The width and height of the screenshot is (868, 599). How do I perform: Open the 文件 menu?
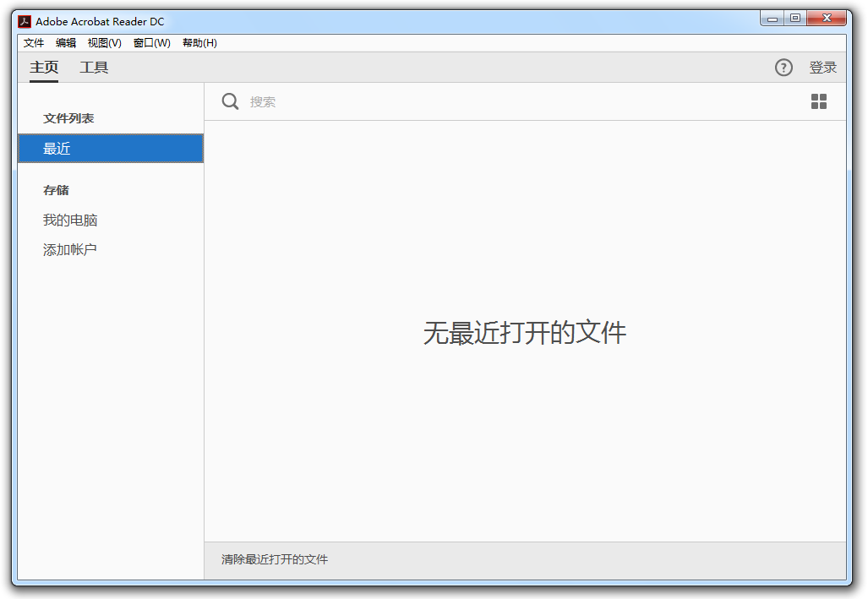(34, 43)
